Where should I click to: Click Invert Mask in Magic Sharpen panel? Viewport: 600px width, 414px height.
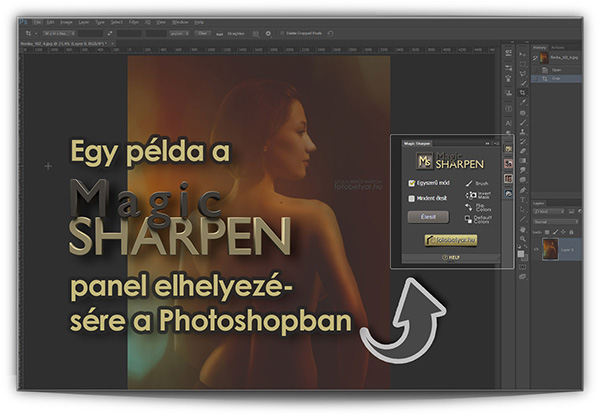[x=478, y=196]
